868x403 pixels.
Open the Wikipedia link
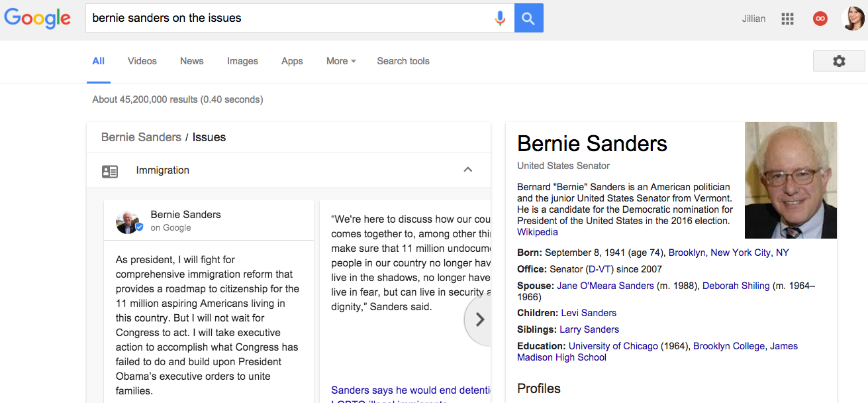point(538,232)
